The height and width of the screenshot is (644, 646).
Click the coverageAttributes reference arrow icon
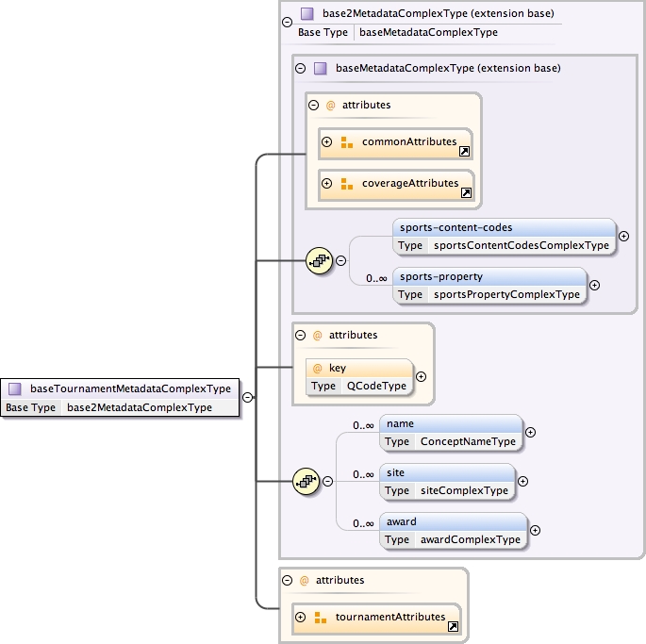[x=466, y=192]
